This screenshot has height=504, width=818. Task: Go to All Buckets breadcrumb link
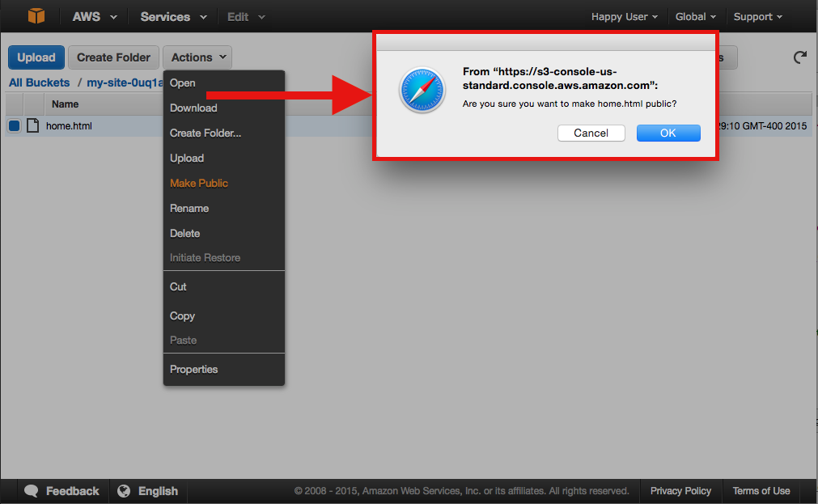click(39, 83)
